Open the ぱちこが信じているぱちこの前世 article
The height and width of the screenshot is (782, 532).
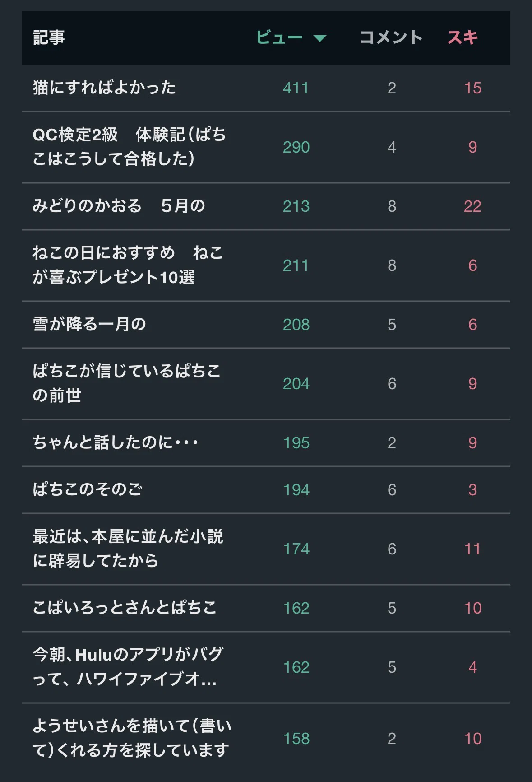[127, 383]
